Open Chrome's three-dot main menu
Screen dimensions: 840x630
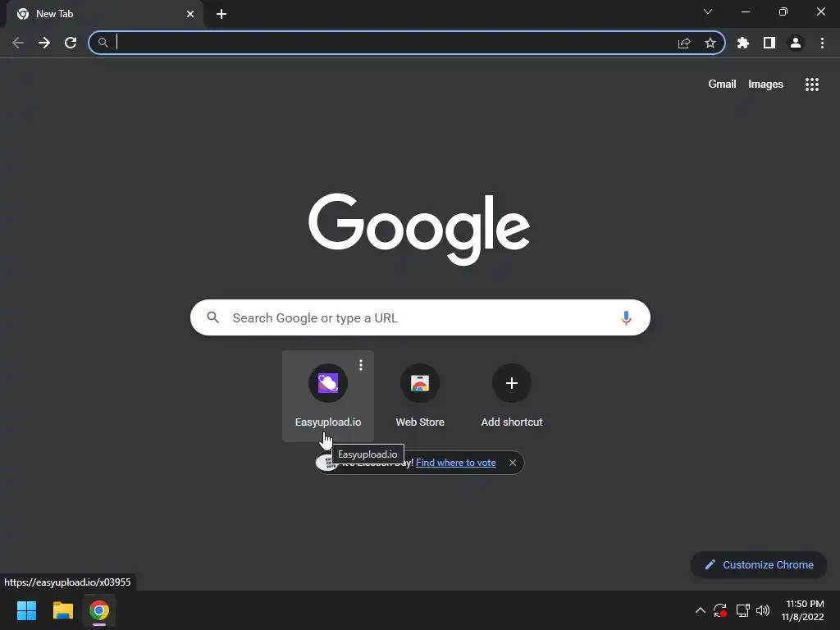click(822, 43)
